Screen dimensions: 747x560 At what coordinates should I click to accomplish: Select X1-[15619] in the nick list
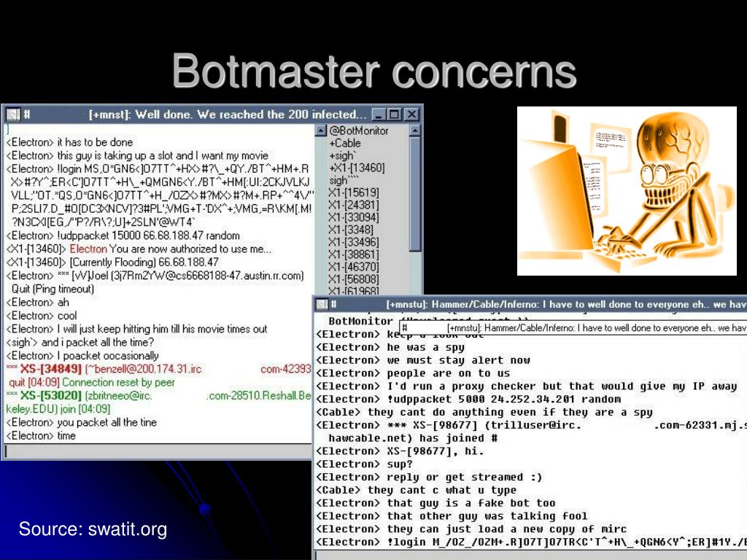pos(354,192)
